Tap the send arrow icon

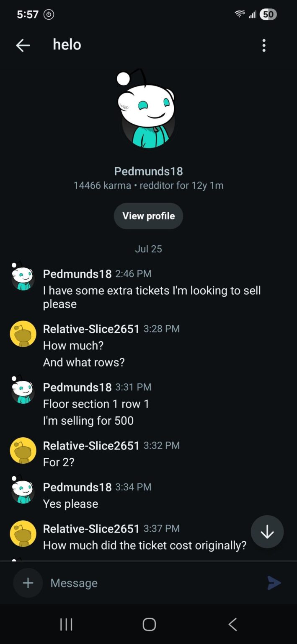pos(274,583)
